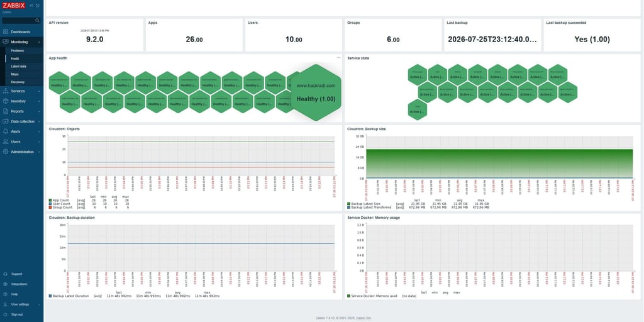644x322 pixels.
Task: Click the App Count green legend swatch
Action: 50,200
